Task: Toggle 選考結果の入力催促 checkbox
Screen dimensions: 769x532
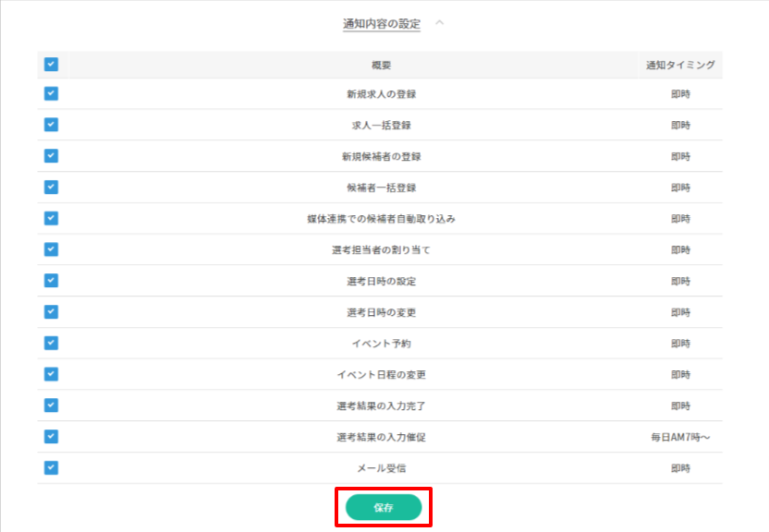Action: coord(51,436)
